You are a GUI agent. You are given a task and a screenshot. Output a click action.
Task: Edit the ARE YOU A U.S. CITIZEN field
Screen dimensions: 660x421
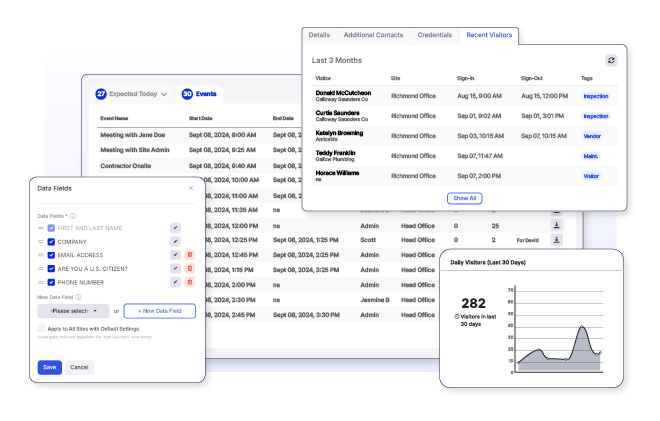(176, 268)
